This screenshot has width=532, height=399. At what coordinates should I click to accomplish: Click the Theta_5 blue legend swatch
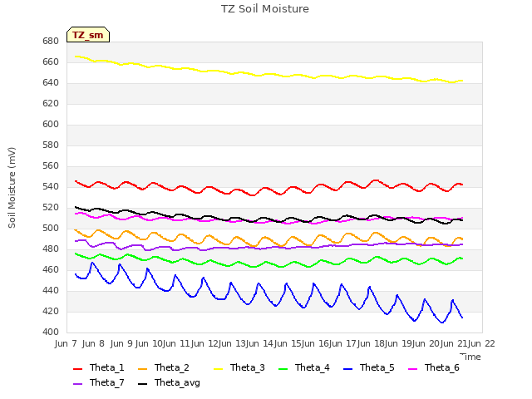click(347, 368)
